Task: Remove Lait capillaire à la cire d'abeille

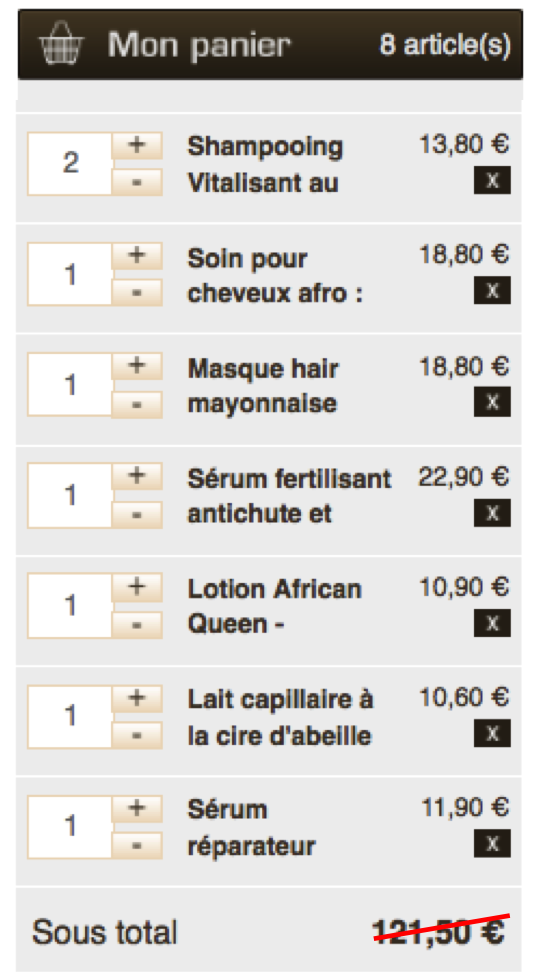Action: point(492,733)
